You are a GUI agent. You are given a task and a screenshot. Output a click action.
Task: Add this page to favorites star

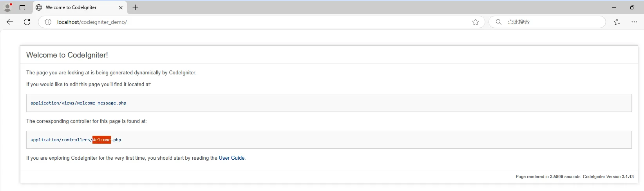point(476,22)
